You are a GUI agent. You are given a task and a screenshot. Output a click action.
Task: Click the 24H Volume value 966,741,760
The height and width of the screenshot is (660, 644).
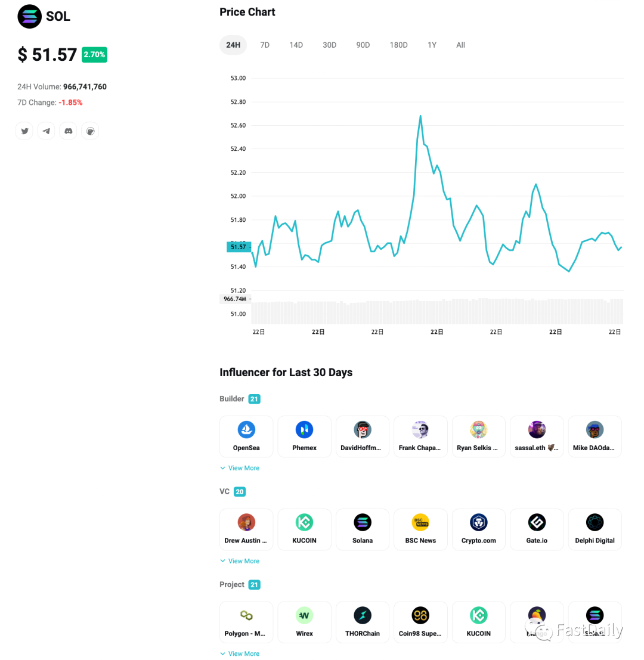[x=85, y=86]
